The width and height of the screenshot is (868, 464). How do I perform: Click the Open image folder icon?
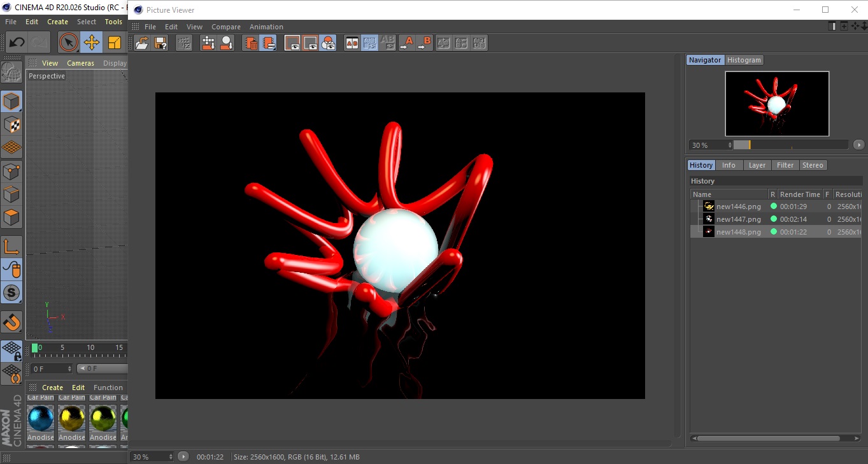point(143,43)
